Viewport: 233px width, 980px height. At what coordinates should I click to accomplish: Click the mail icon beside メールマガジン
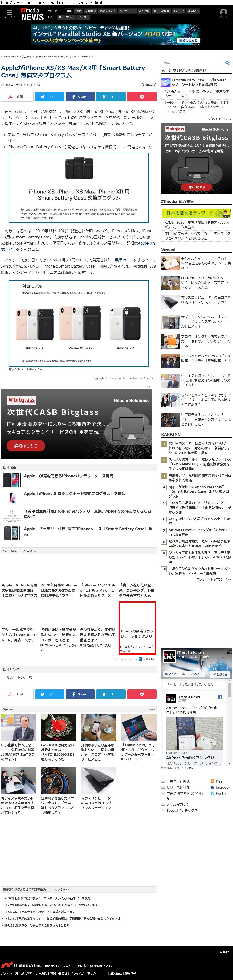[163, 804]
